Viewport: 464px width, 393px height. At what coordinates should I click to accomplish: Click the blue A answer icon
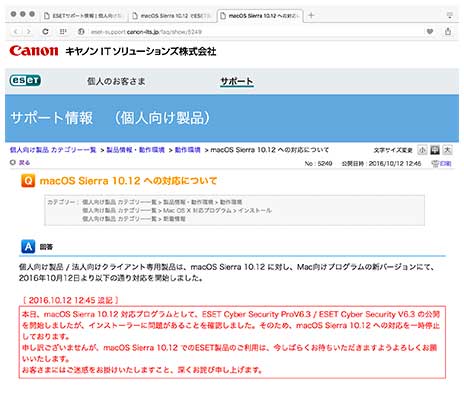[28, 247]
